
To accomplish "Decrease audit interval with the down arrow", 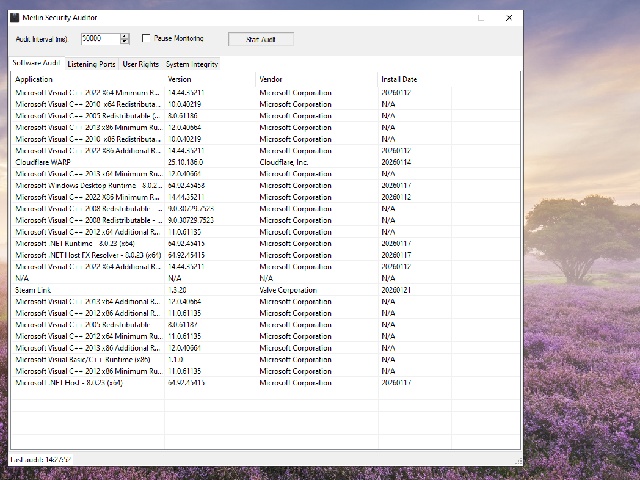I will [x=125, y=42].
